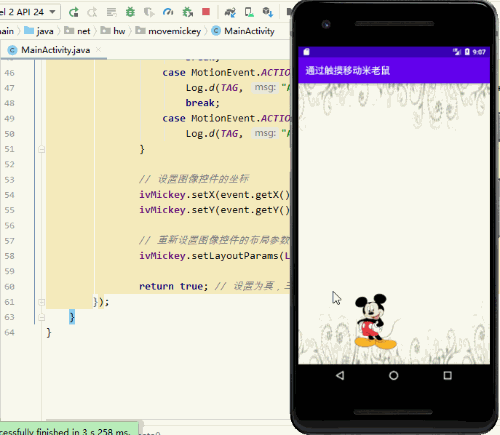Click the Mickey Mouse image in emulator

(x=375, y=321)
